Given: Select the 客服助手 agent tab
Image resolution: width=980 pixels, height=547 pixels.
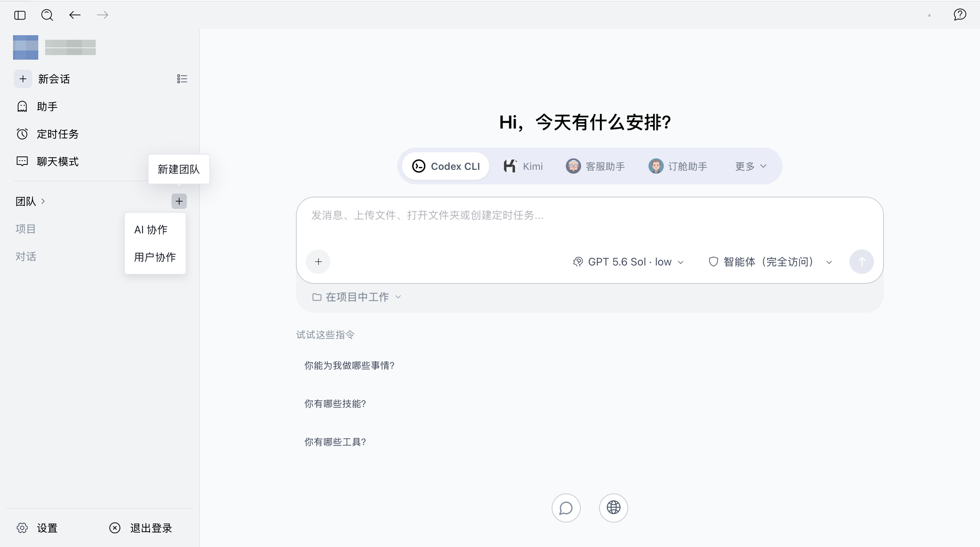Looking at the screenshot, I should (x=595, y=166).
